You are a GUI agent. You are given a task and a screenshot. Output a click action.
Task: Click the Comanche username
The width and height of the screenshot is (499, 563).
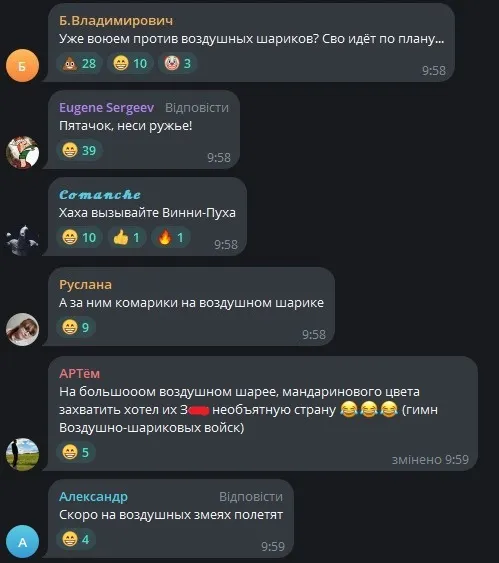click(x=100, y=195)
